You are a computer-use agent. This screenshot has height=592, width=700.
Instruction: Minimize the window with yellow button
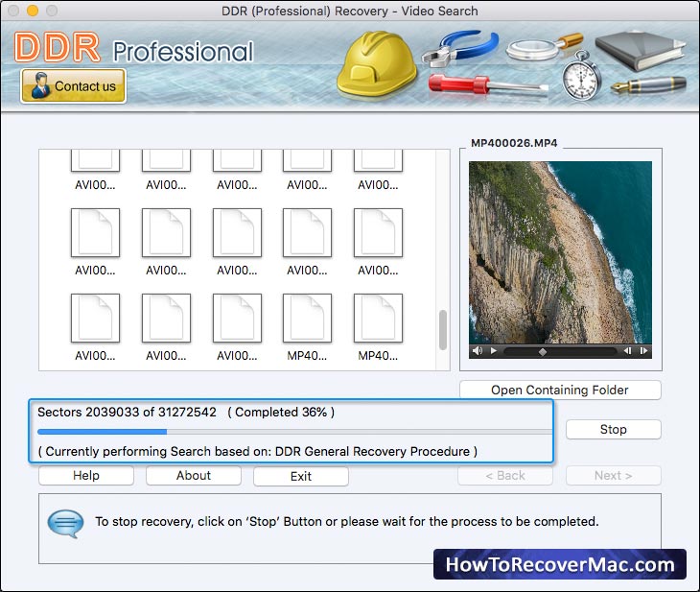coord(33,11)
